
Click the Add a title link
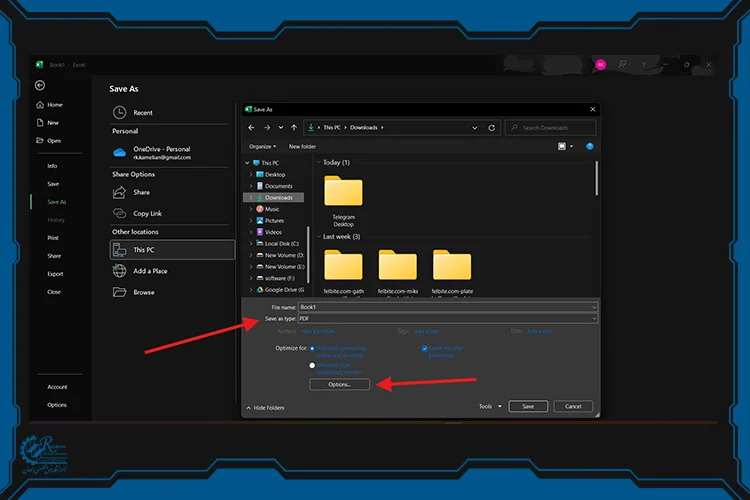[539, 331]
